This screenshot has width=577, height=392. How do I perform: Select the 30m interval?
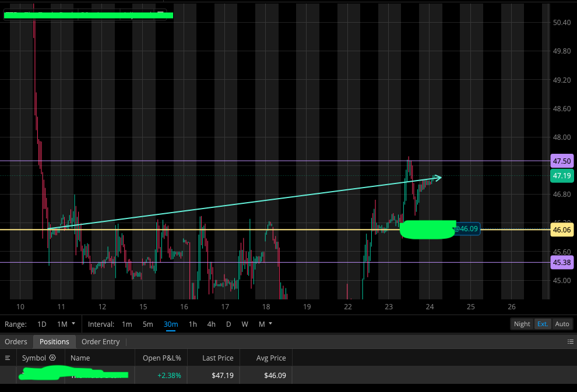171,324
